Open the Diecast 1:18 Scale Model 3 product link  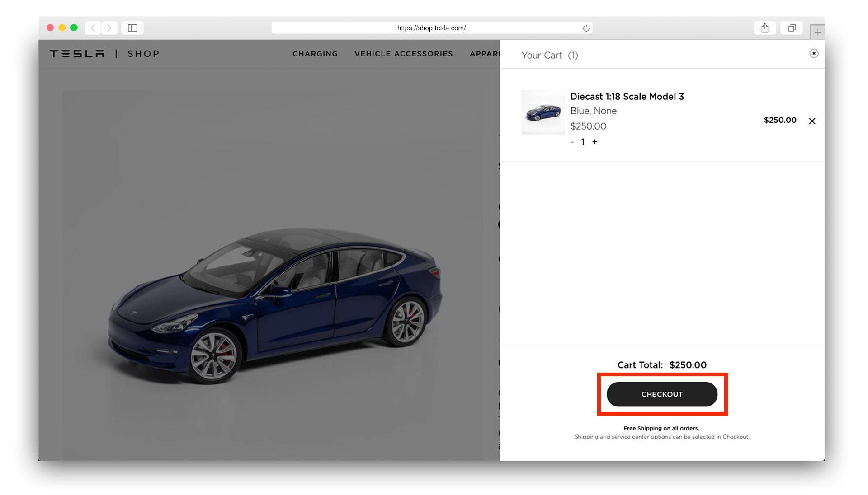click(627, 96)
